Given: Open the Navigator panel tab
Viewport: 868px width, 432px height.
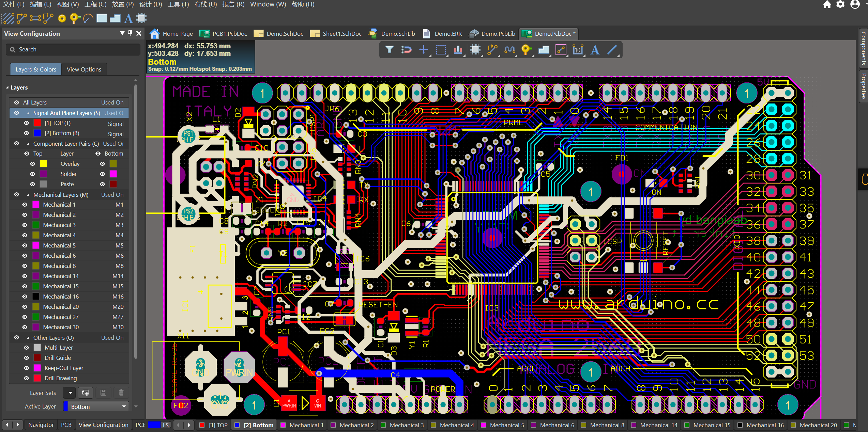Looking at the screenshot, I should [41, 425].
